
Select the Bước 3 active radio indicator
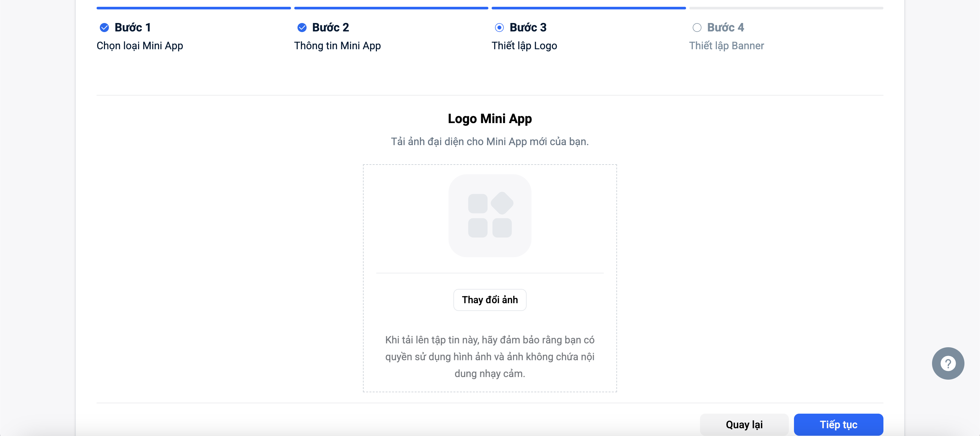[499, 27]
